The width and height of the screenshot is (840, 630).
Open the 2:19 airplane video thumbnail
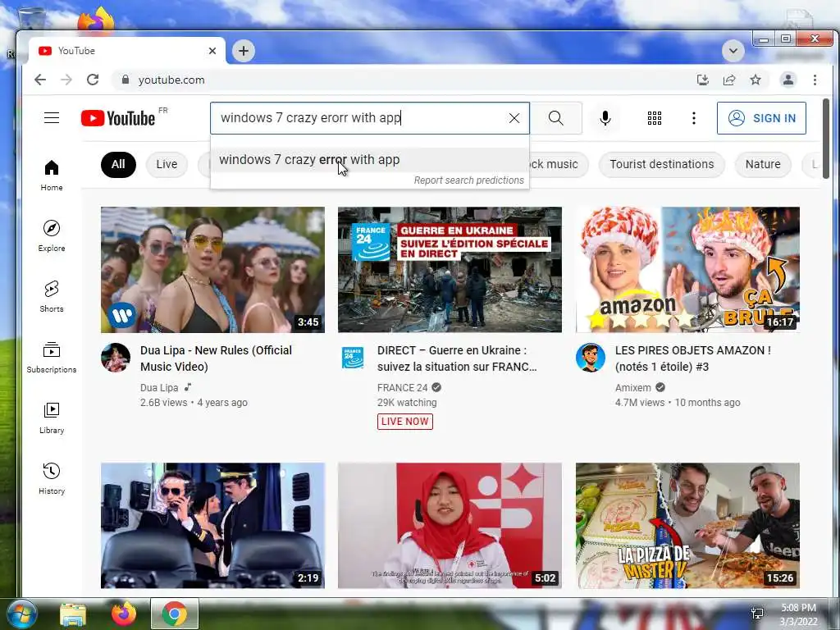[212, 526]
